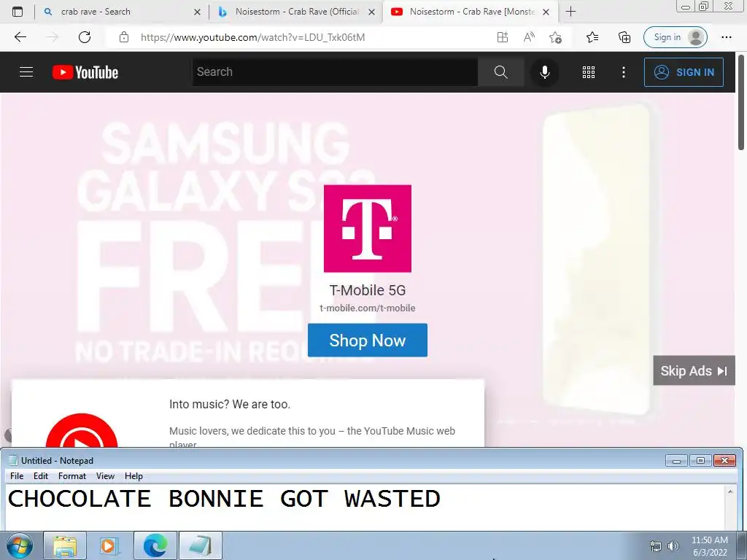The image size is (747, 560).
Task: Open the Collections icon
Action: pos(624,37)
